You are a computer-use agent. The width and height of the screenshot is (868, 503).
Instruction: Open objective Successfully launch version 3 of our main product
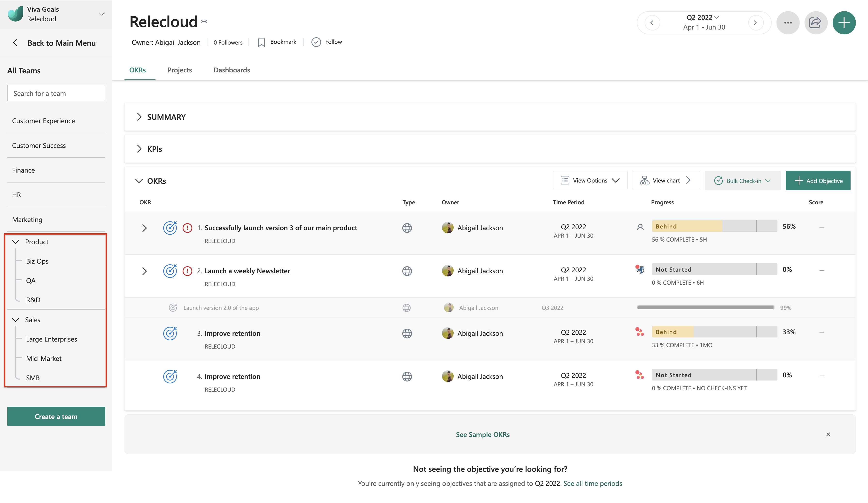(x=280, y=228)
